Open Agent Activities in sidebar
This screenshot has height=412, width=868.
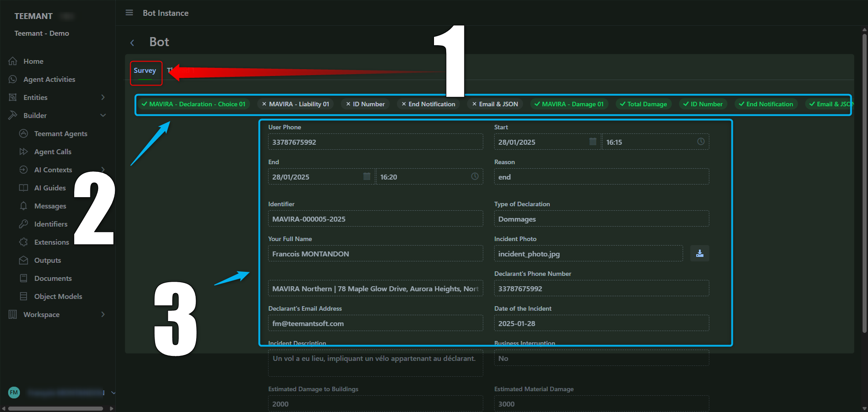(x=49, y=80)
